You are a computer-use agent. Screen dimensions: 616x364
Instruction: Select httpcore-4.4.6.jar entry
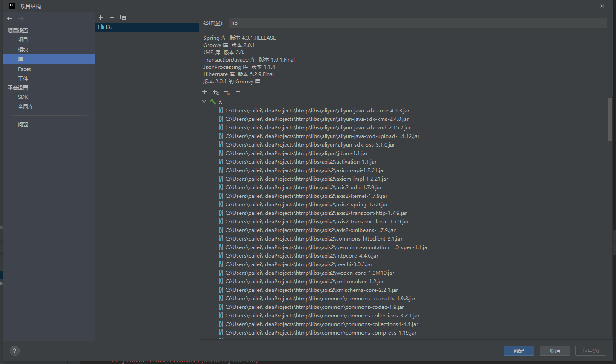point(302,255)
